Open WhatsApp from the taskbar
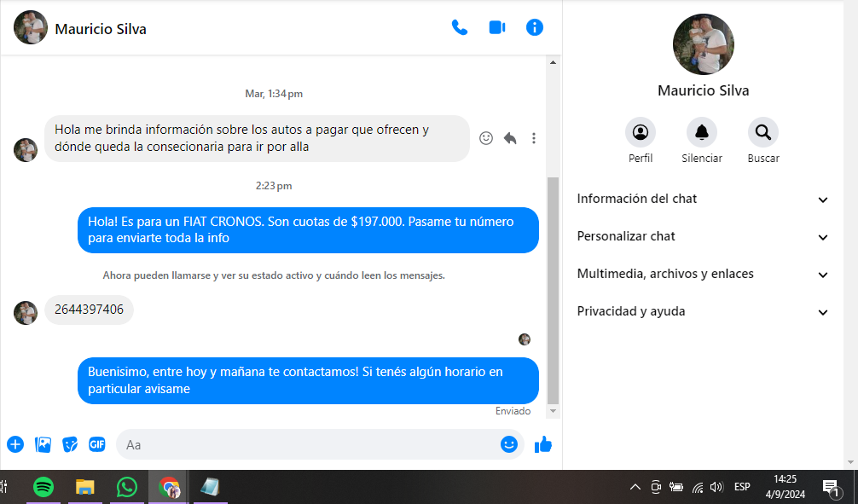Viewport: 858px width, 504px height. pyautogui.click(x=127, y=486)
